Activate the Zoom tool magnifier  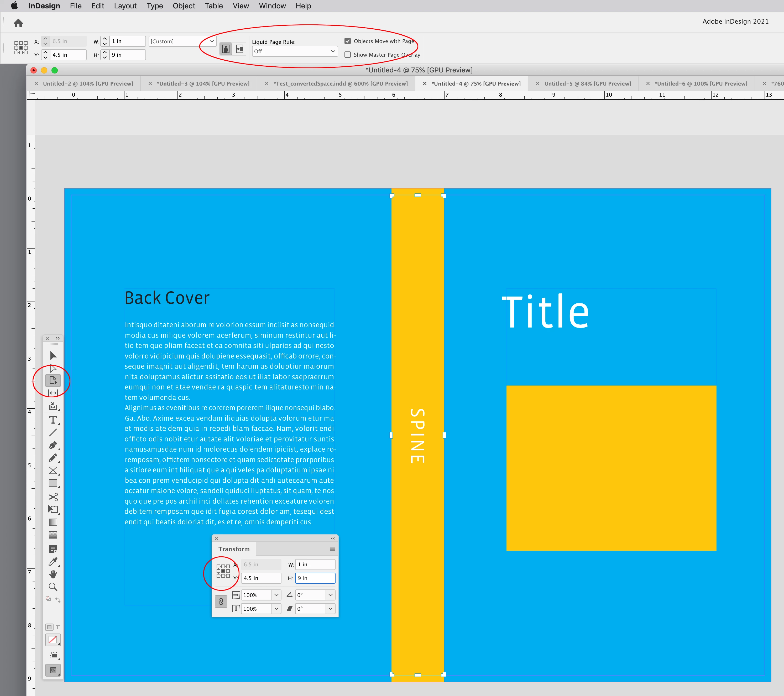[53, 587]
